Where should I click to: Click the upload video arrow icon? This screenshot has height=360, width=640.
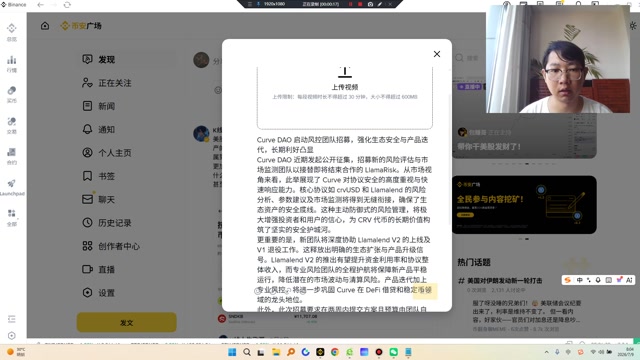tap(345, 72)
